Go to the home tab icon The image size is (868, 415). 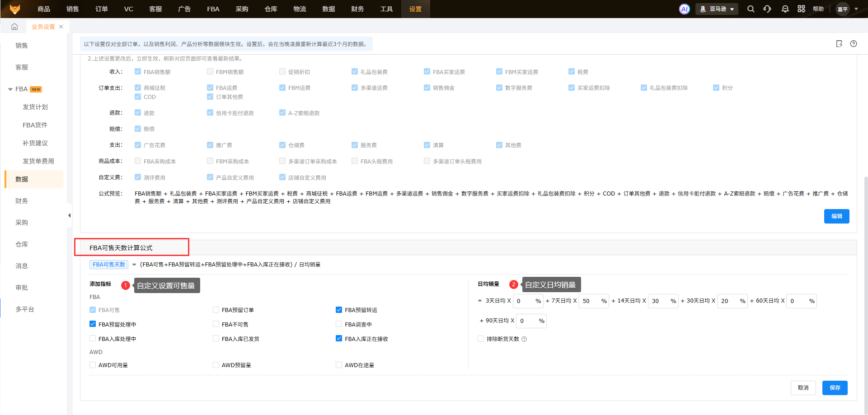coord(14,27)
